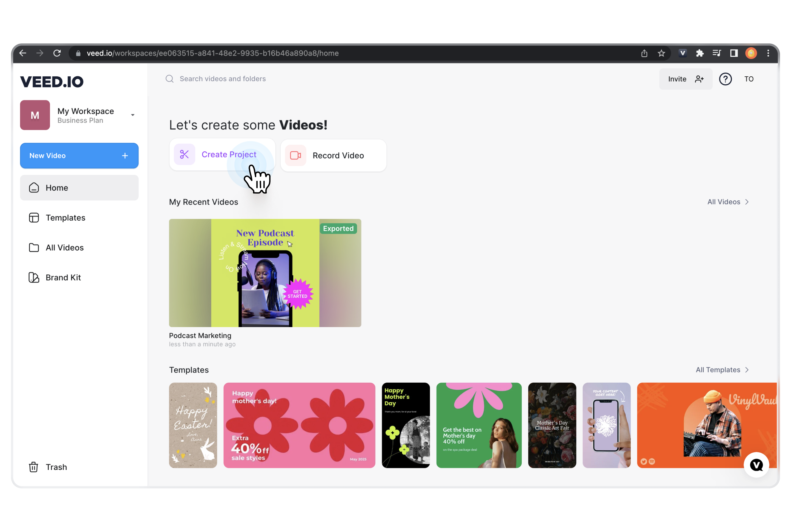Click the Search videos and folders field
This screenshot has height=532, width=791.
coord(222,78)
